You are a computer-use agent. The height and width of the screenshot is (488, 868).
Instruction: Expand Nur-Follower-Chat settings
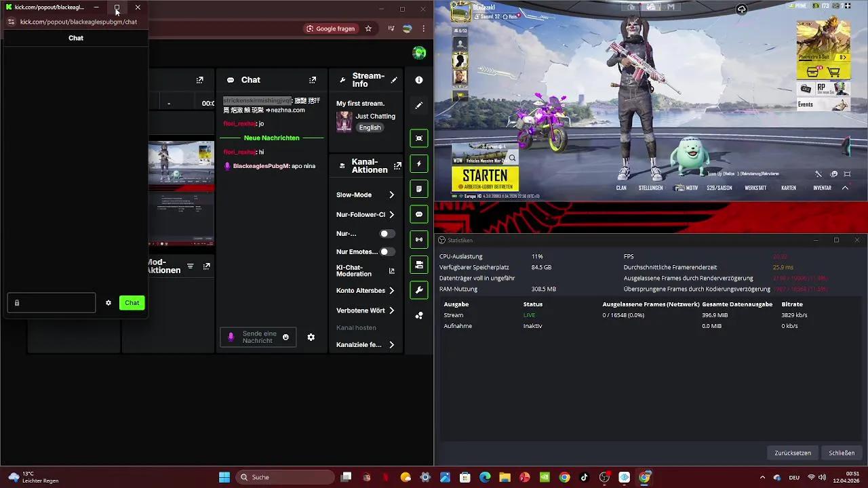(x=391, y=215)
